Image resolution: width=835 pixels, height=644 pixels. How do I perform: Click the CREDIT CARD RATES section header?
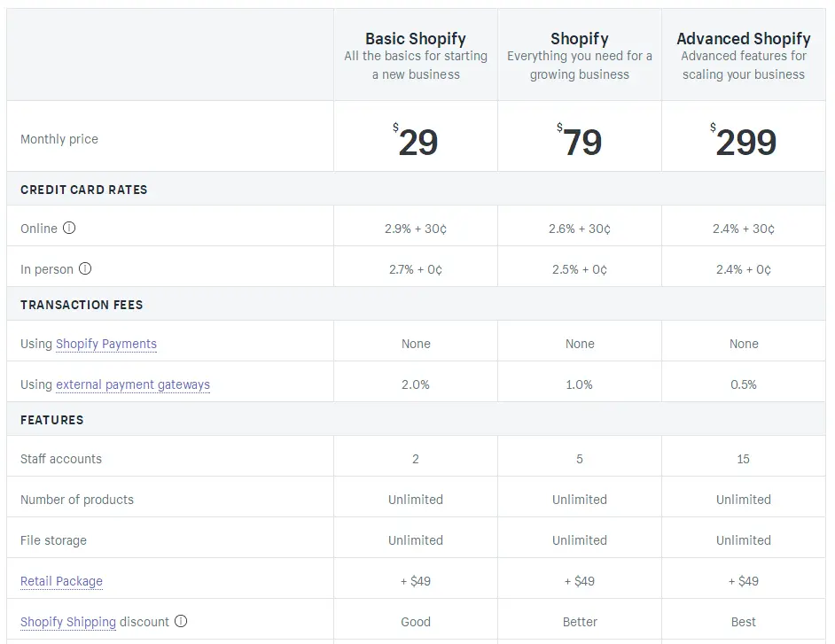tap(83, 190)
